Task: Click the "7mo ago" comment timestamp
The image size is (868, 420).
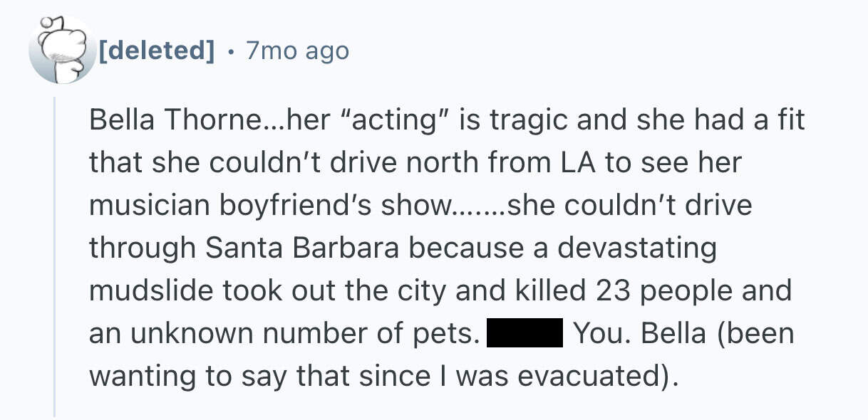Action: pos(296,51)
